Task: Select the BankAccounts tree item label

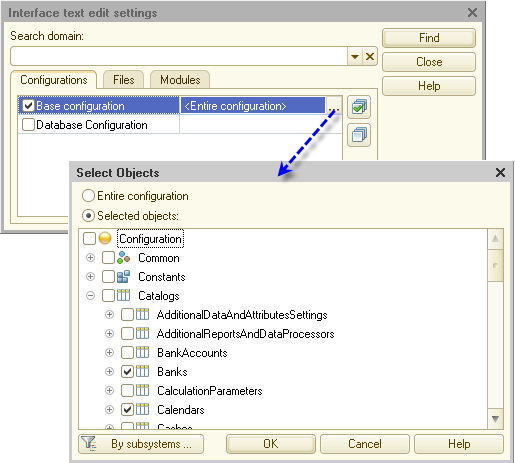Action: point(192,353)
